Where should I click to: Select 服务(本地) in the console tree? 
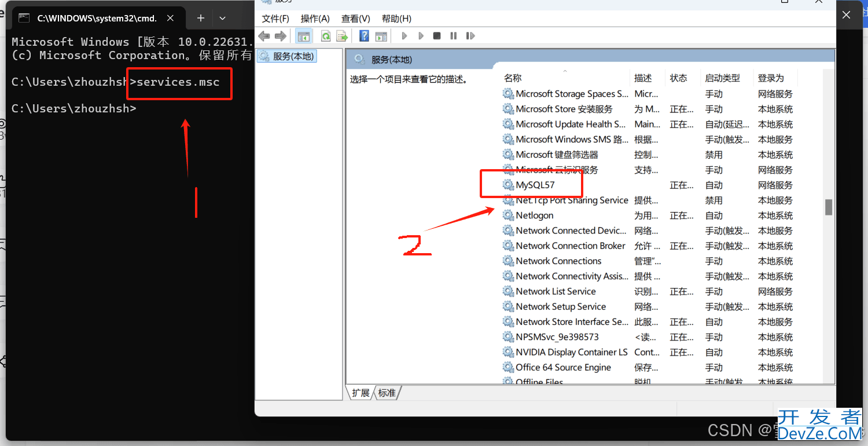click(x=287, y=56)
